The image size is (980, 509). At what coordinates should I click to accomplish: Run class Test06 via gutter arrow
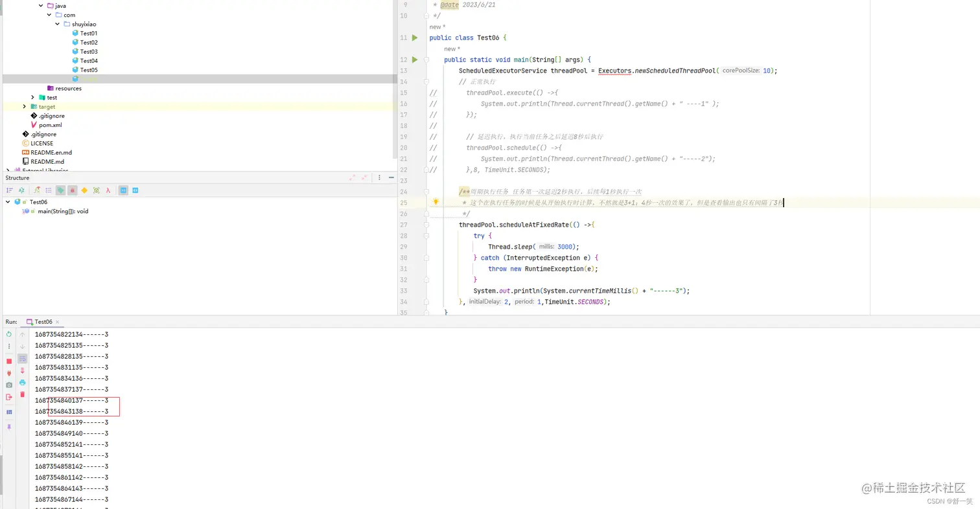[415, 38]
